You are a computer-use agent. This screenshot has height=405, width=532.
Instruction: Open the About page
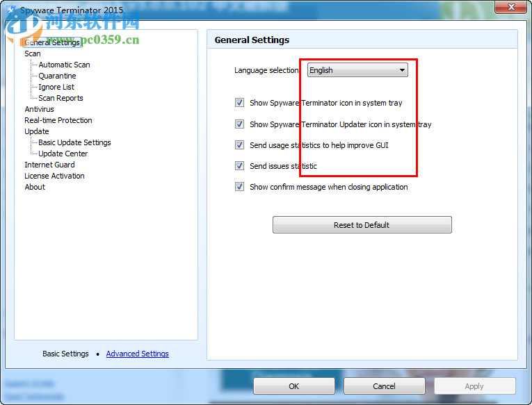point(35,187)
